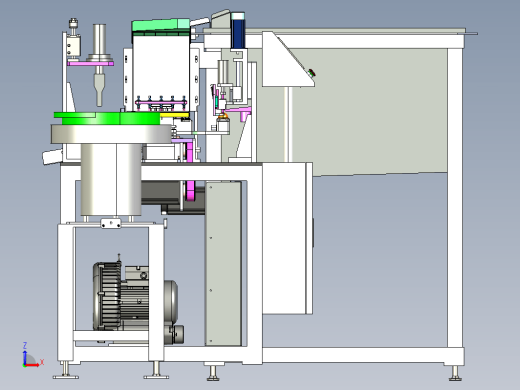
Task: Click the far left leveling foot pad
Action: coord(66,377)
